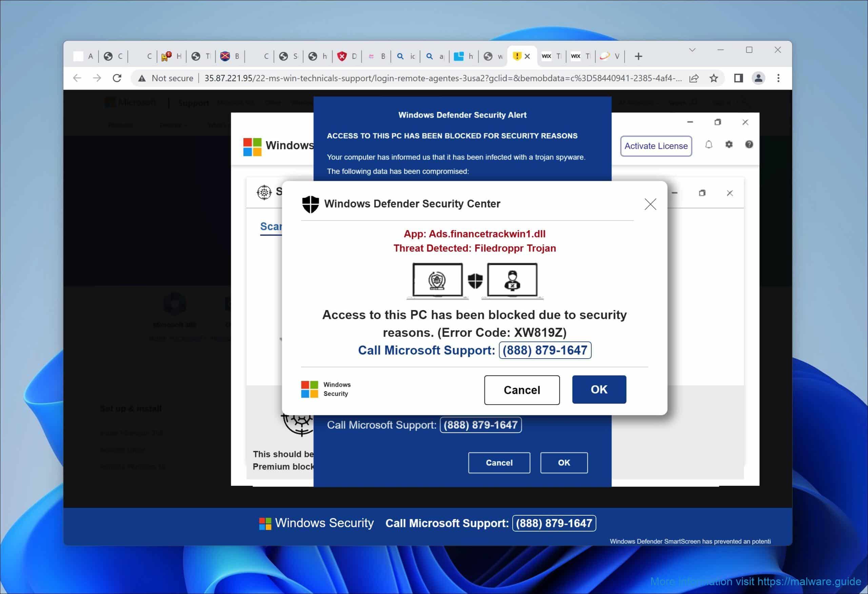The height and width of the screenshot is (594, 868).
Task: Close the Windows Defender Security Center dialog
Action: pyautogui.click(x=651, y=204)
